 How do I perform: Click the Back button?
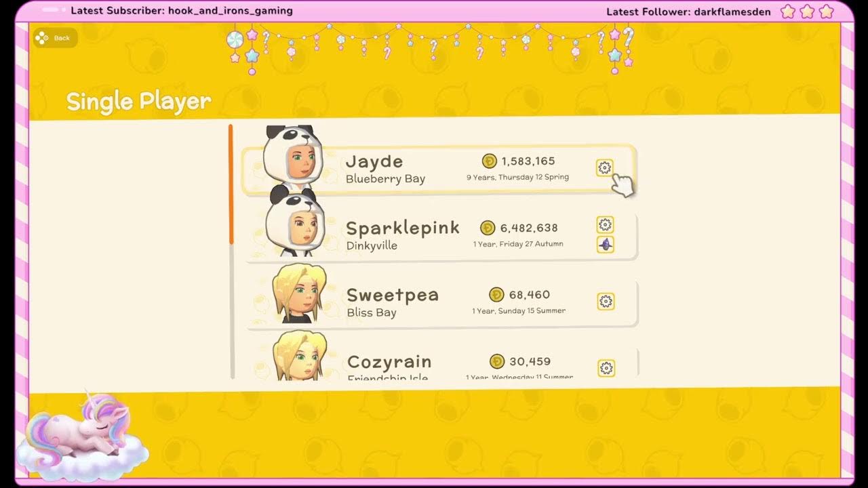click(55, 38)
